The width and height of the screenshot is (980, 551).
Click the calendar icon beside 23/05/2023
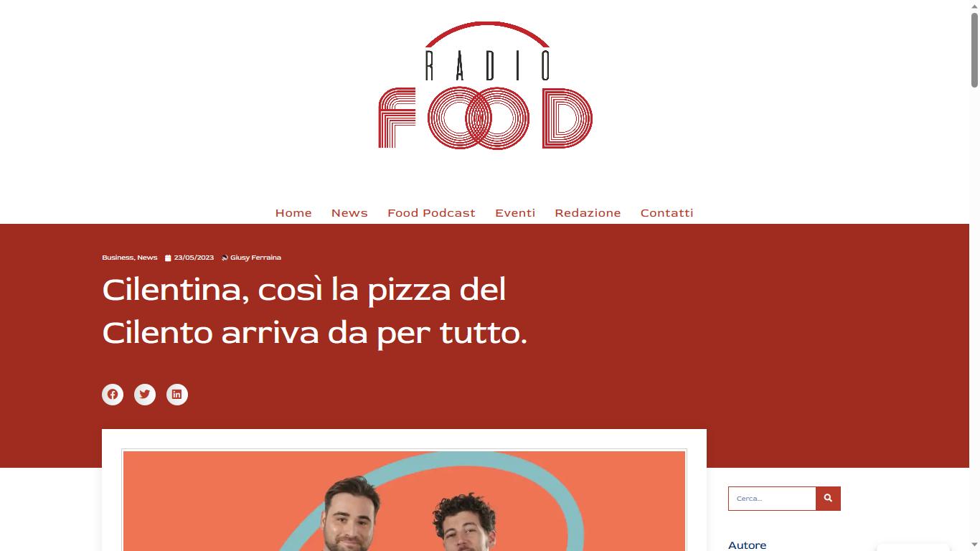tap(168, 258)
